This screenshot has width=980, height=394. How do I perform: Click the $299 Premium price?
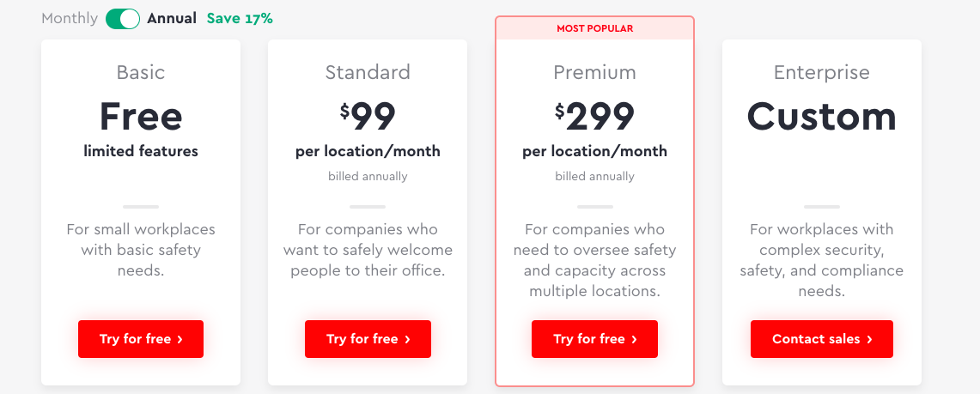click(595, 116)
